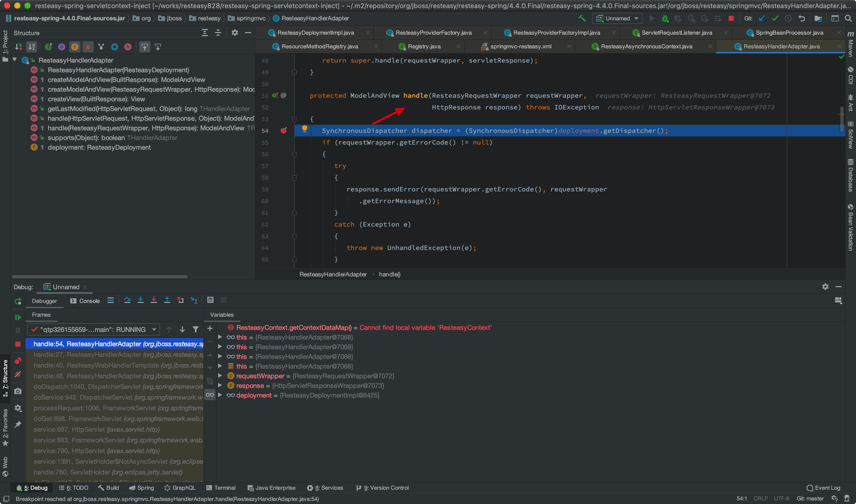The width and height of the screenshot is (856, 504).
Task: Click the Force Step Into red arrow
Action: point(154,300)
